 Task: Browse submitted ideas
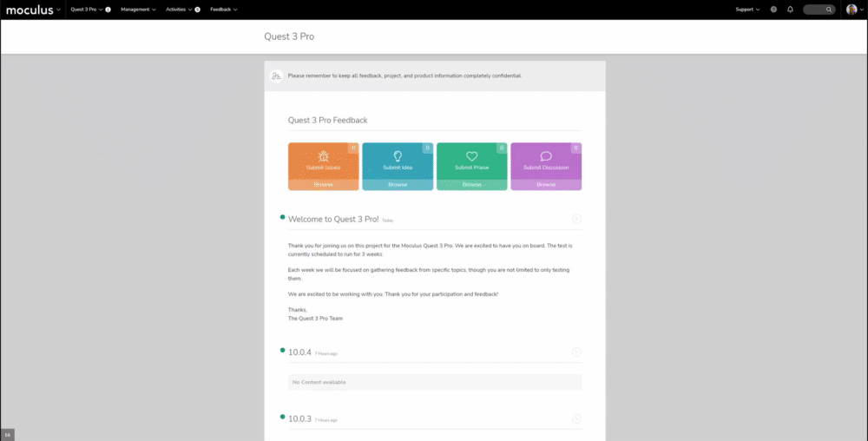[x=398, y=185]
